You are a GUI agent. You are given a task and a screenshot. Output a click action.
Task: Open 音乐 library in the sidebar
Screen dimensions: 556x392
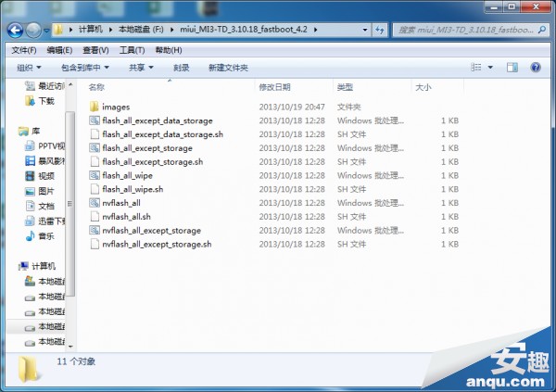click(x=40, y=236)
